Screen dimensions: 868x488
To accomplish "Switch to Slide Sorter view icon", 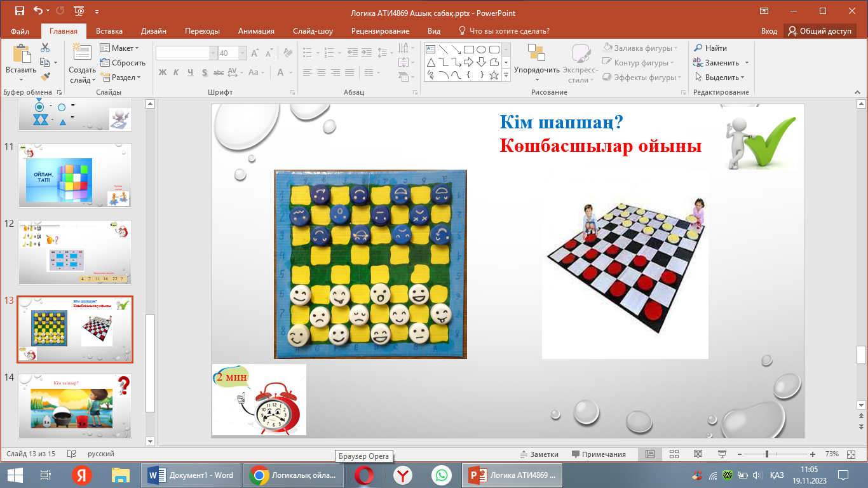I will click(674, 454).
